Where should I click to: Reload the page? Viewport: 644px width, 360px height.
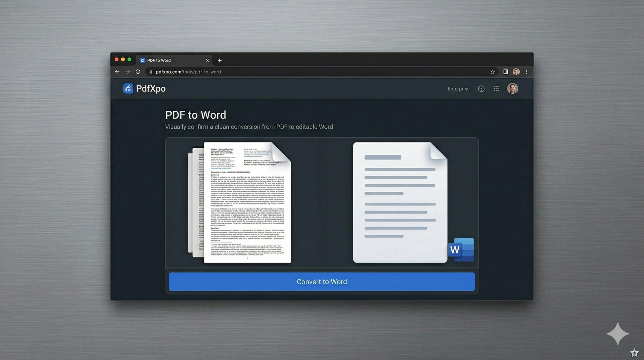tap(138, 72)
